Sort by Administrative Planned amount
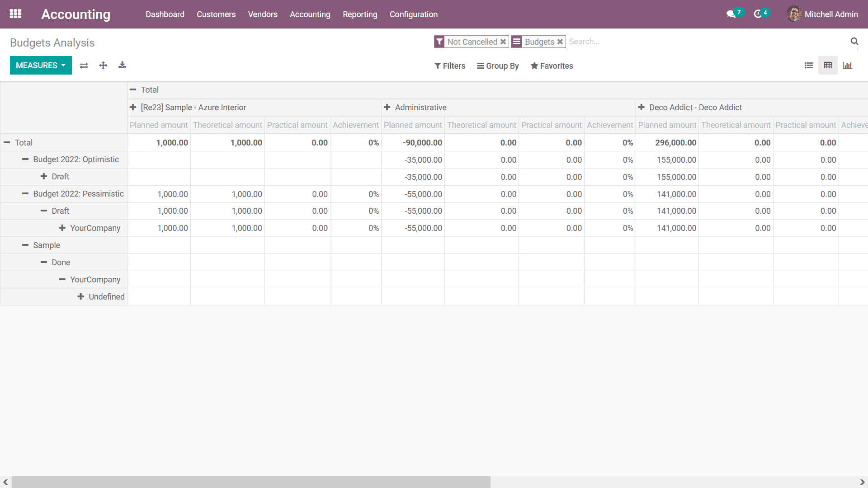Screen dimensions: 868x488 click(413, 125)
